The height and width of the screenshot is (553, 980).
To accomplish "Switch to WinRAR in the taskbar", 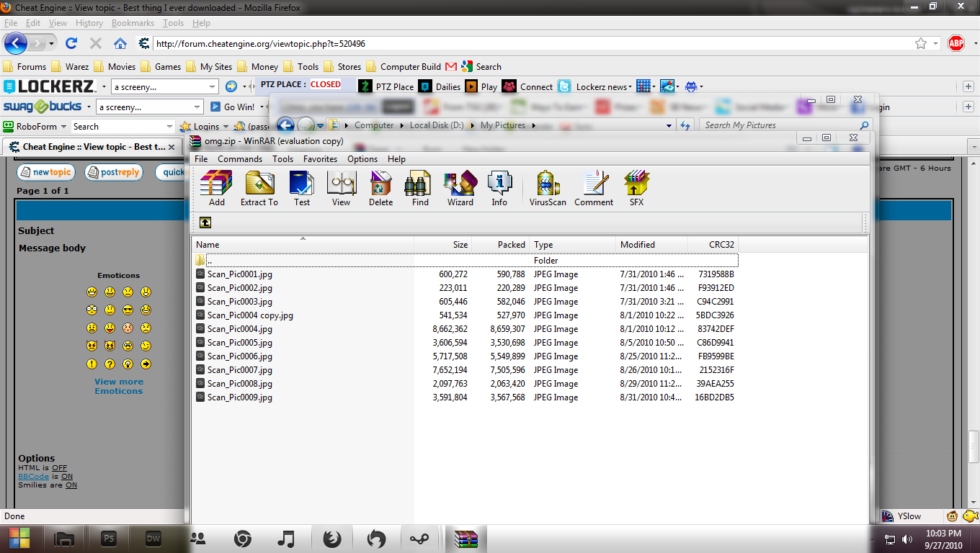I will pos(466,539).
